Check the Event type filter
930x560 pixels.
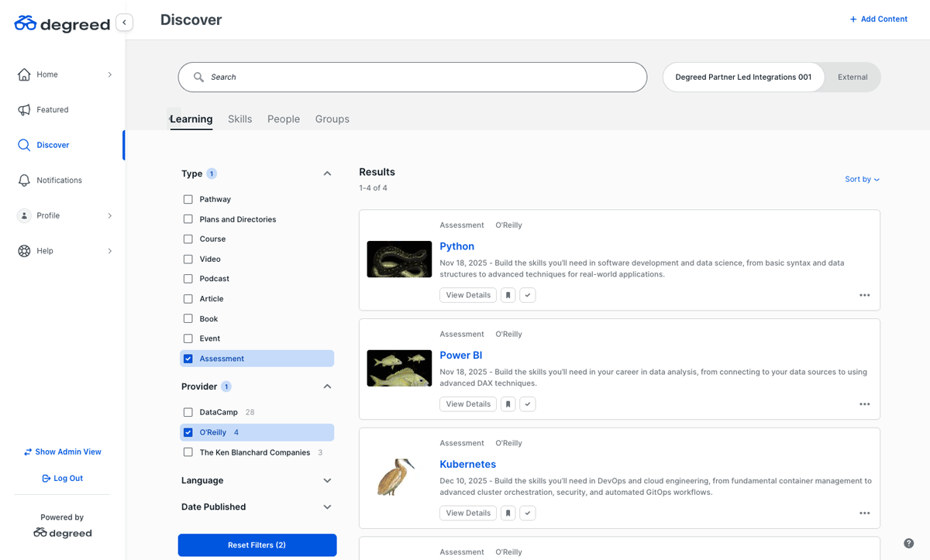[188, 338]
